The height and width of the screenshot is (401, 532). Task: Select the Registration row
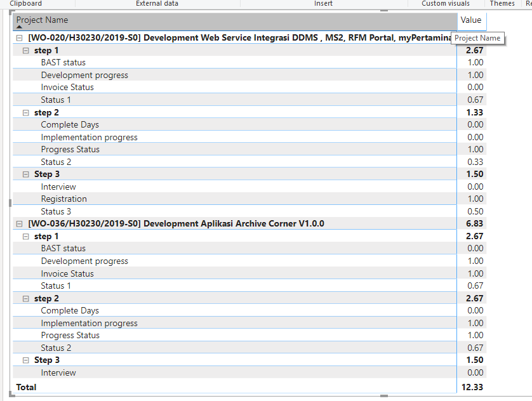pos(63,199)
